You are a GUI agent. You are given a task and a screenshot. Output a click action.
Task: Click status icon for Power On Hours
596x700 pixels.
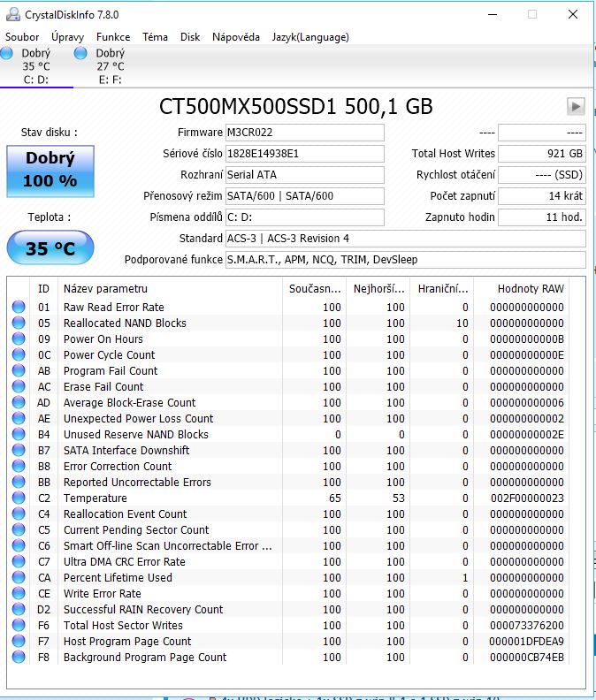click(x=19, y=339)
